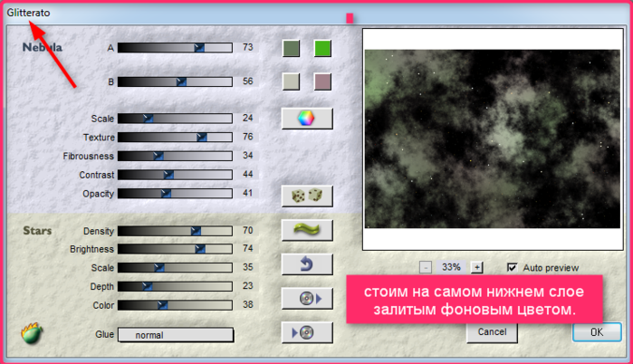The width and height of the screenshot is (633, 364).
Task: Click the Depth value 23
Action: (x=248, y=286)
